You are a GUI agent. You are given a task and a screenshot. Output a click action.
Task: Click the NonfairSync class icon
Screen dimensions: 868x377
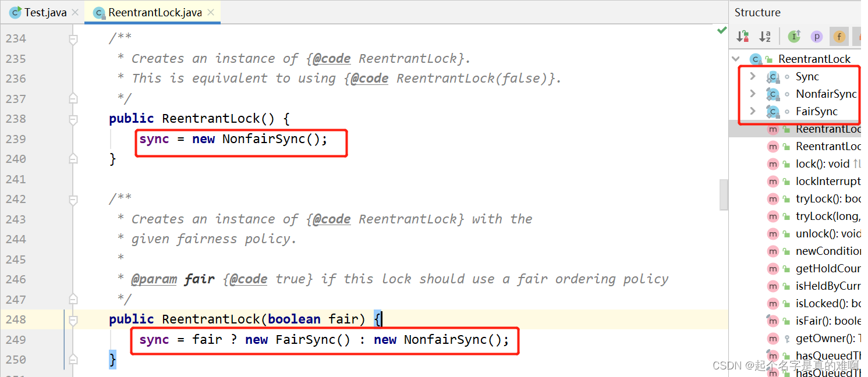tap(773, 94)
